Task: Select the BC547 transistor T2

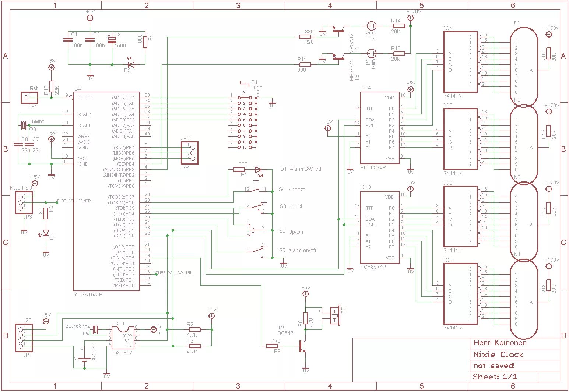Action: (x=302, y=346)
